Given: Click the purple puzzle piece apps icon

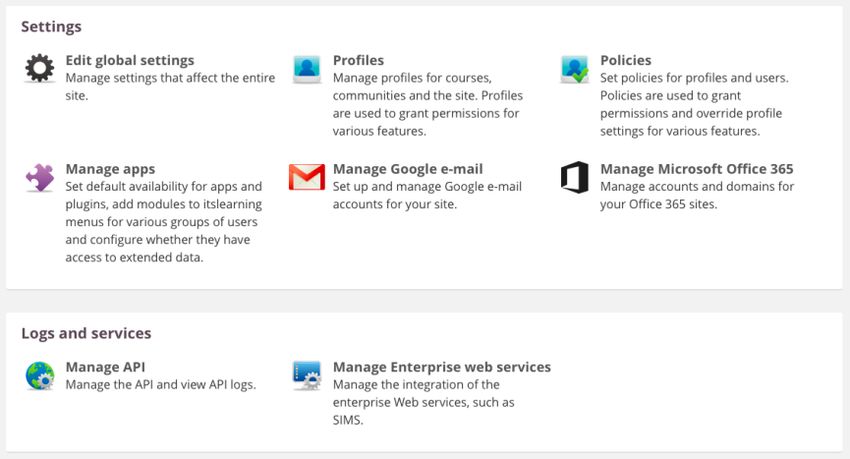Looking at the screenshot, I should pyautogui.click(x=40, y=178).
